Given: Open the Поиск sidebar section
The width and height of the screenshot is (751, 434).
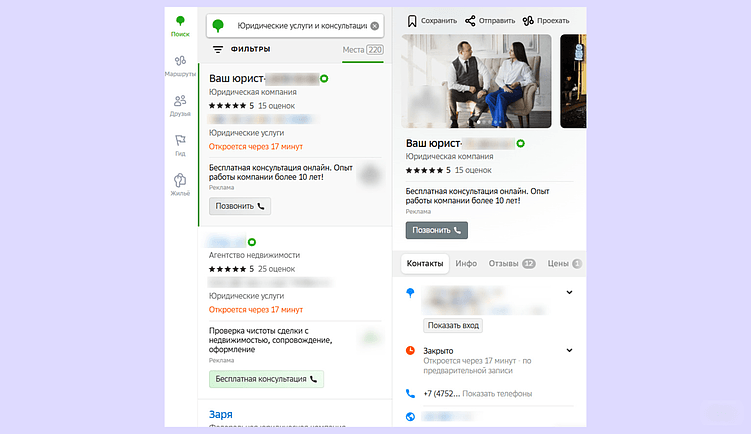Looking at the screenshot, I should coord(180,26).
